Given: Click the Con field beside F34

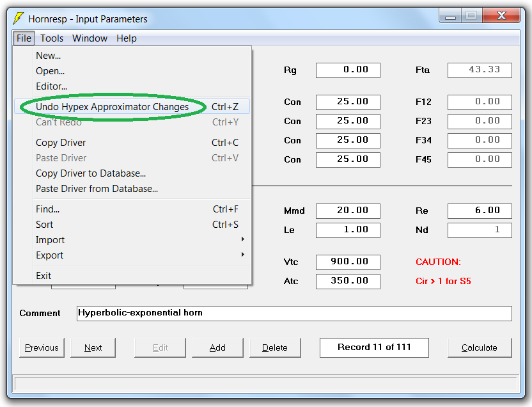Looking at the screenshot, I should coord(348,141).
